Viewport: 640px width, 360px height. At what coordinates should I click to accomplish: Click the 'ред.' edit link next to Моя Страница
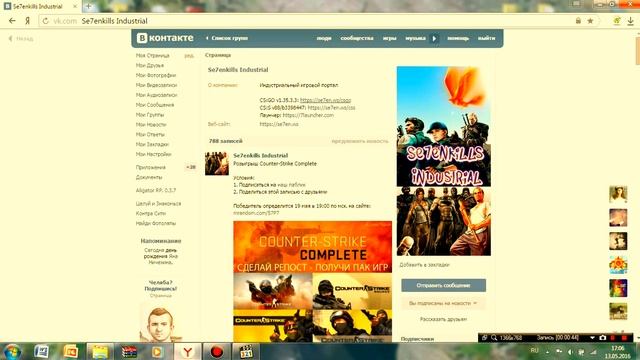coord(189,56)
